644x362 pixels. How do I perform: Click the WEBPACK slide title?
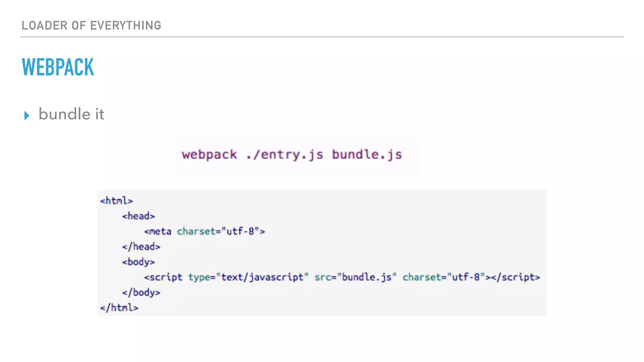[58, 67]
